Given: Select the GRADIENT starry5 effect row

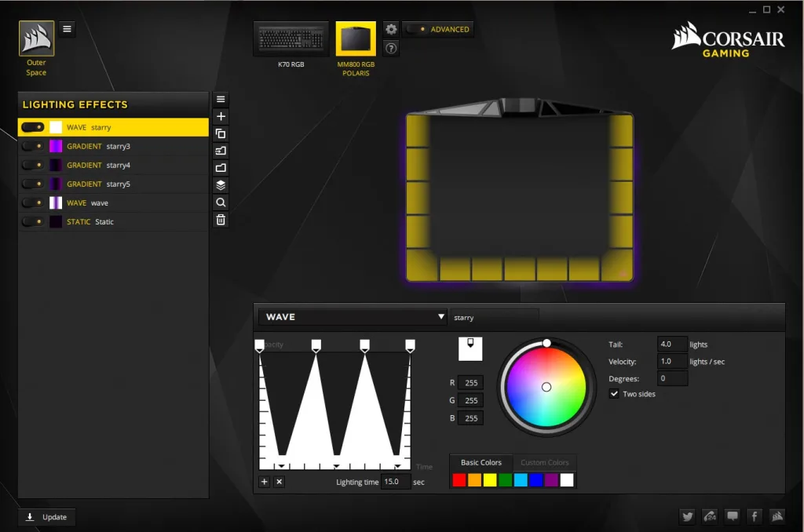Looking at the screenshot, I should (113, 184).
